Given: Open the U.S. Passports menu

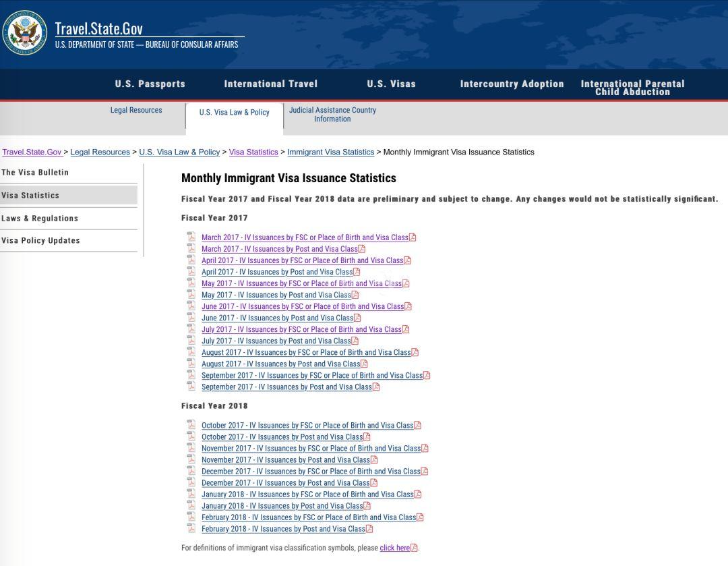Looking at the screenshot, I should 150,84.
